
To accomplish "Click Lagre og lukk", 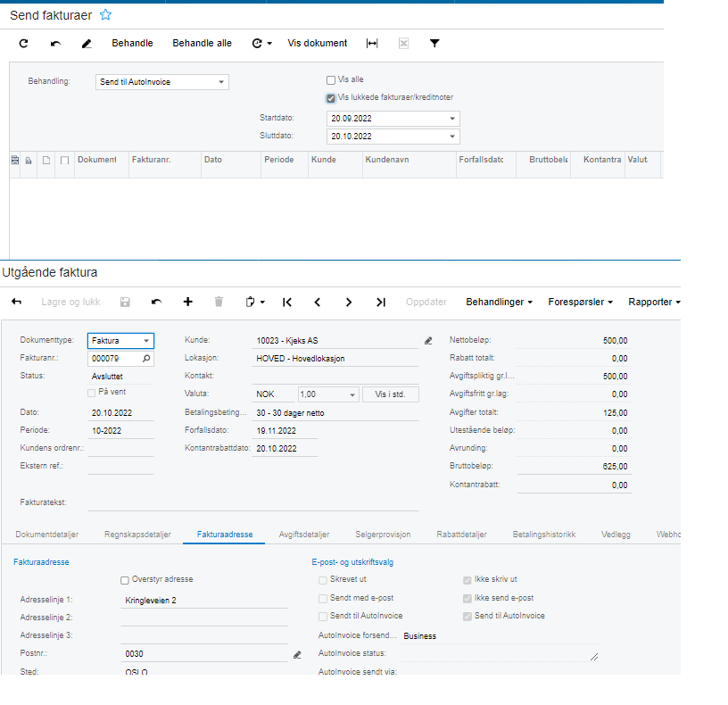I will click(x=70, y=302).
